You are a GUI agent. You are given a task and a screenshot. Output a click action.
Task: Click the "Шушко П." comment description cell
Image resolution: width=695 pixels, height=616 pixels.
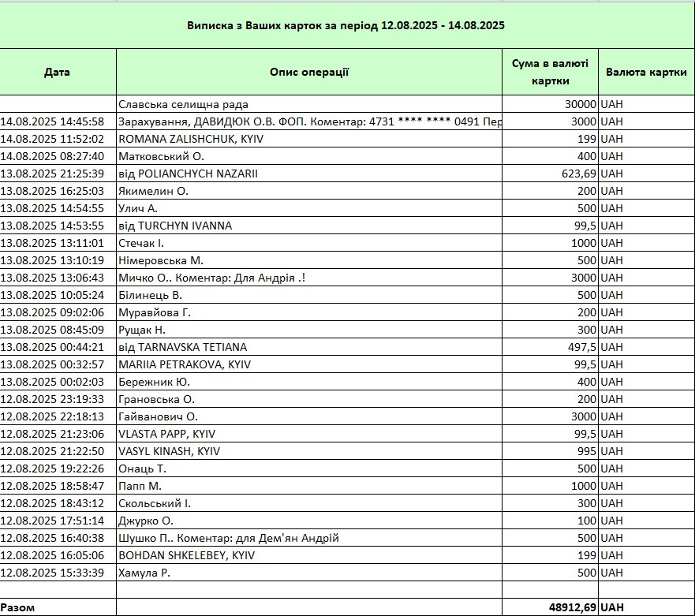click(229, 538)
